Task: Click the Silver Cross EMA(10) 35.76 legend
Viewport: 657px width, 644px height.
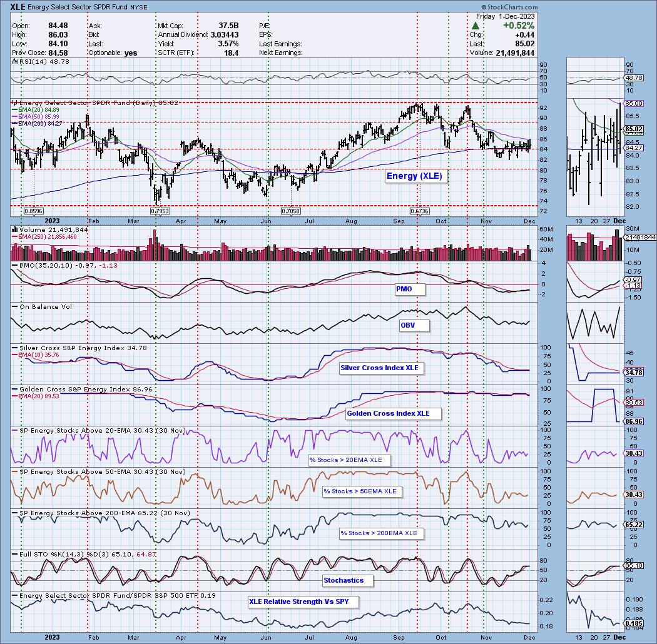Action: 36,355
